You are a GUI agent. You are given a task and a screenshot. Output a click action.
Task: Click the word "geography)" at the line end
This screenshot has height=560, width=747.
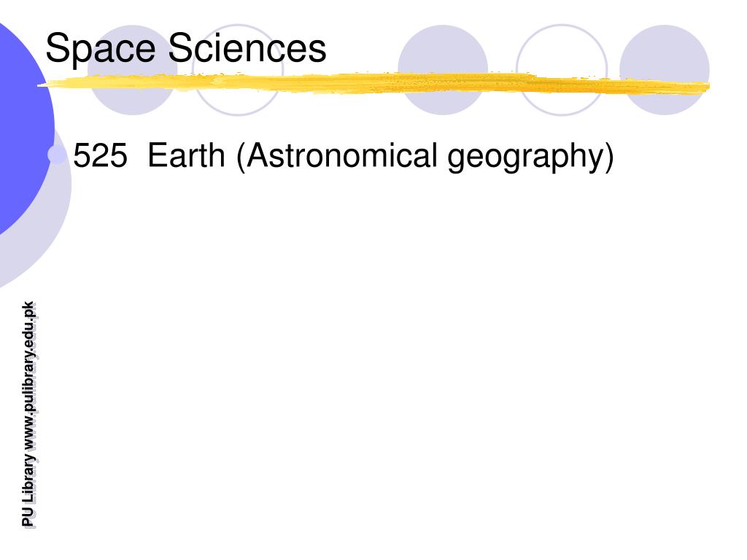tap(531, 157)
